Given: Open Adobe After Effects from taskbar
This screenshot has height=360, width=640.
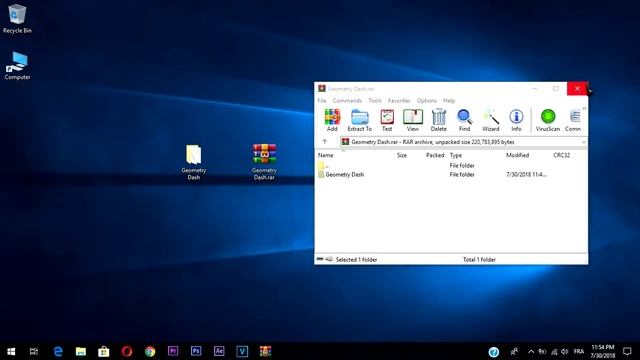Looking at the screenshot, I should point(219,351).
